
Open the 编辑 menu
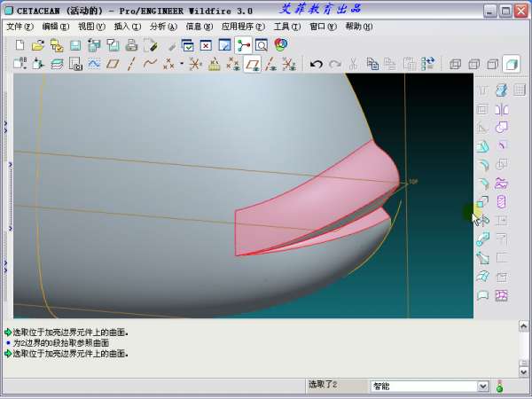tap(56, 27)
